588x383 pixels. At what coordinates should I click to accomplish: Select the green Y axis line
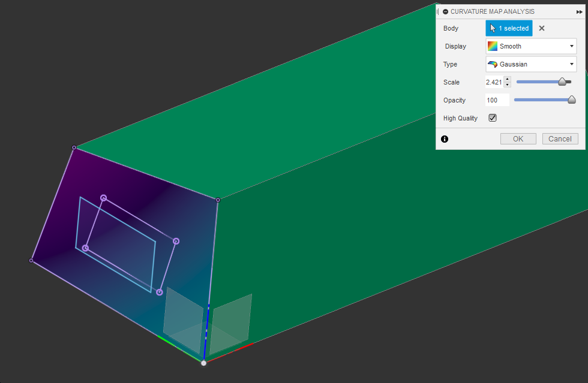[x=179, y=348]
